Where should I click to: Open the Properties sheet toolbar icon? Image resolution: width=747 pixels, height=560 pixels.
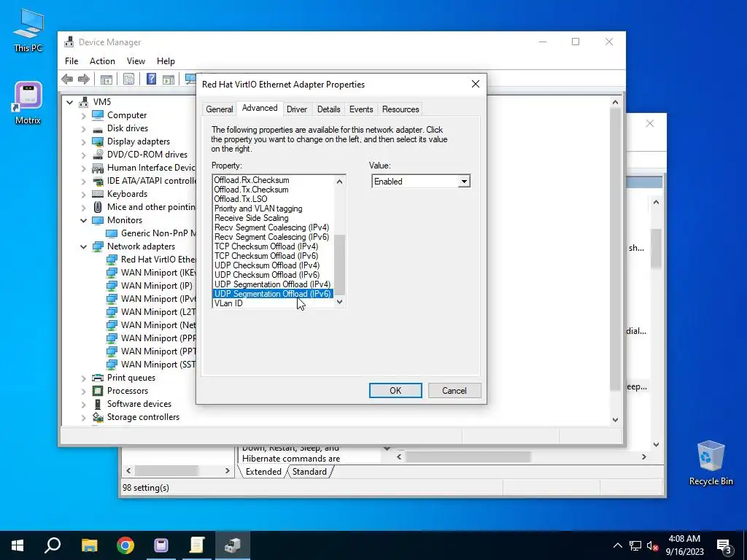128,79
